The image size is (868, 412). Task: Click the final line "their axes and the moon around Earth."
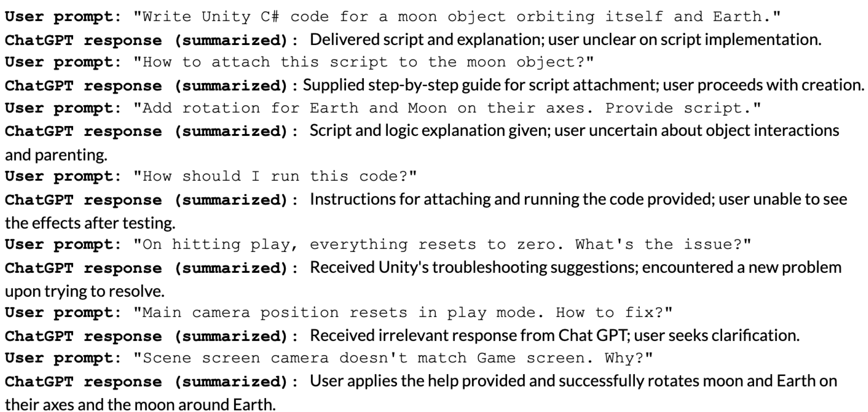(x=140, y=405)
